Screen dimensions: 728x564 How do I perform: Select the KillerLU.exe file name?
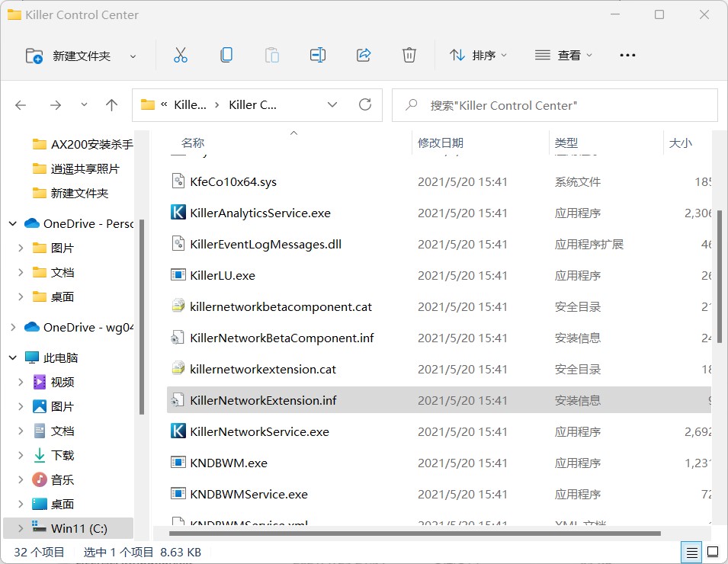coord(223,275)
